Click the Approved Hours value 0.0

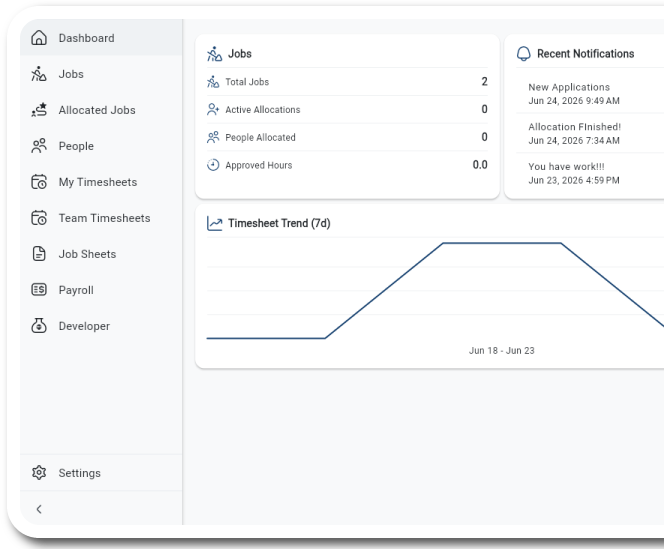click(480, 165)
